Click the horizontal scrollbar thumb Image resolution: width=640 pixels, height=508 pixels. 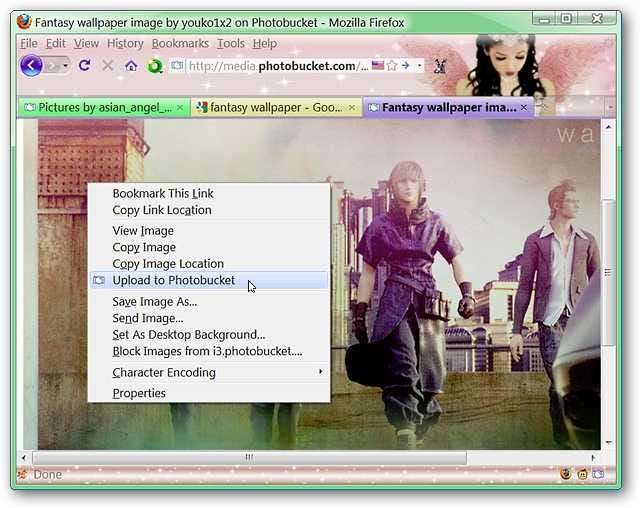249,457
